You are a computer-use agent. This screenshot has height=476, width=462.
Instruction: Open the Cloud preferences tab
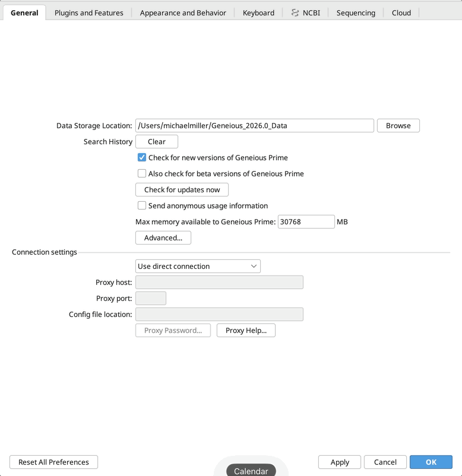pyautogui.click(x=401, y=12)
